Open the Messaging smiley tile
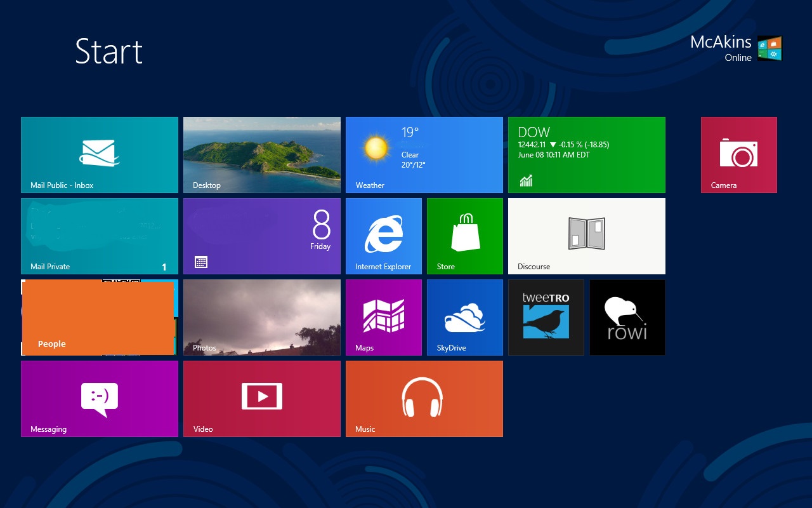Image resolution: width=812 pixels, height=508 pixels. click(x=100, y=398)
